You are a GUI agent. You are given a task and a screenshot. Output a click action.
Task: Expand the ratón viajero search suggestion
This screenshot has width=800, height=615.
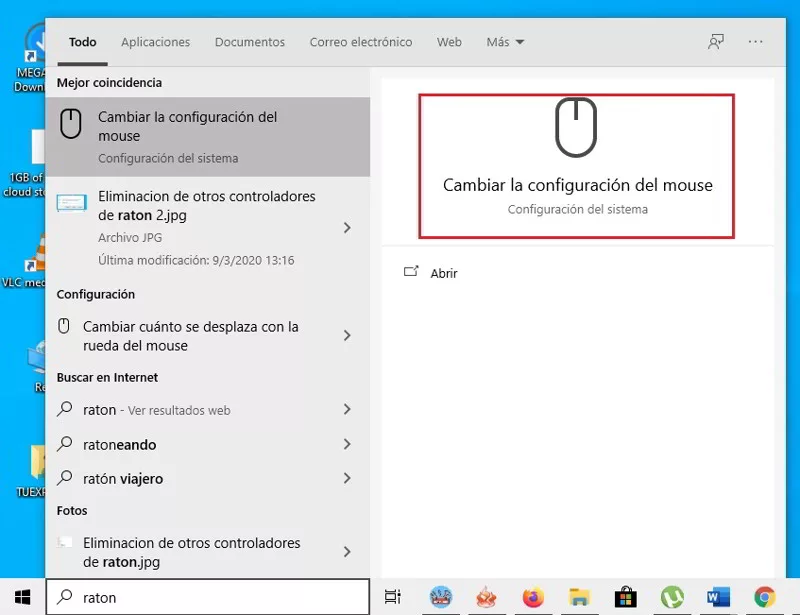346,478
